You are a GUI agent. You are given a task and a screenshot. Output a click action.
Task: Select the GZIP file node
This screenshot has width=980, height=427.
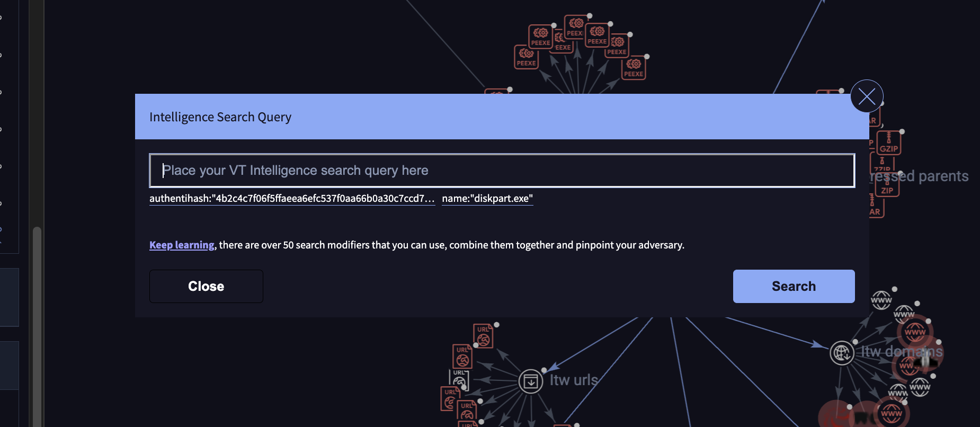pyautogui.click(x=889, y=143)
